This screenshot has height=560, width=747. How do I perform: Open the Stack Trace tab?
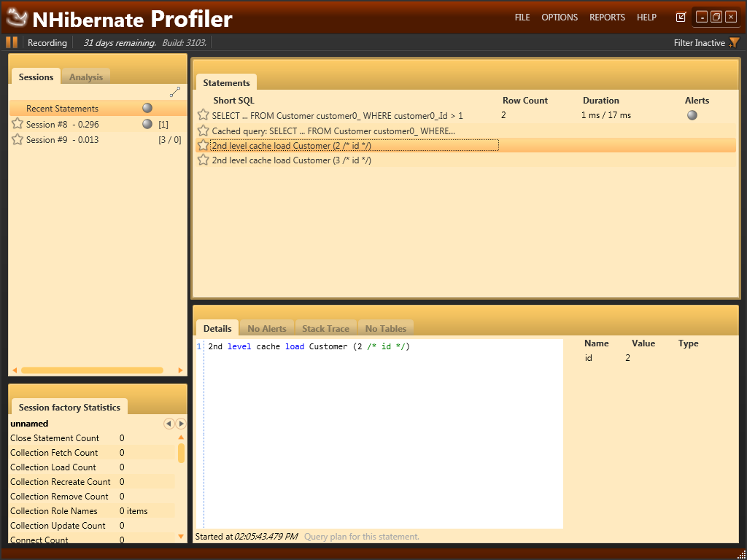[x=325, y=328]
